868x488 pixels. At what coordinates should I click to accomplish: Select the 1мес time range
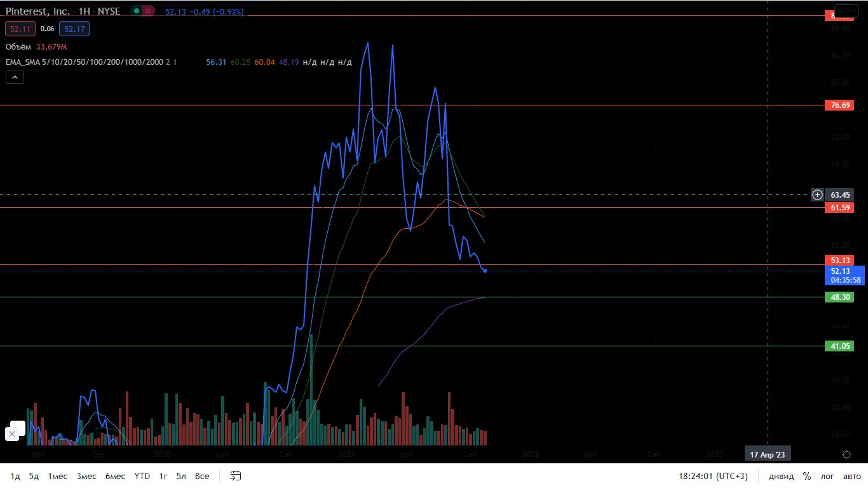point(57,476)
